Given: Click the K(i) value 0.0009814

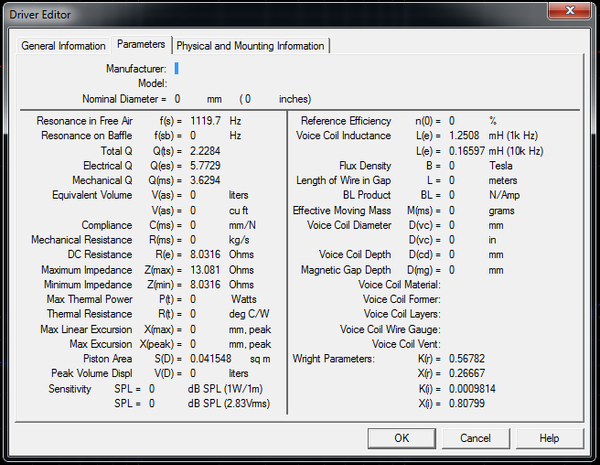Looking at the screenshot, I should 472,389.
